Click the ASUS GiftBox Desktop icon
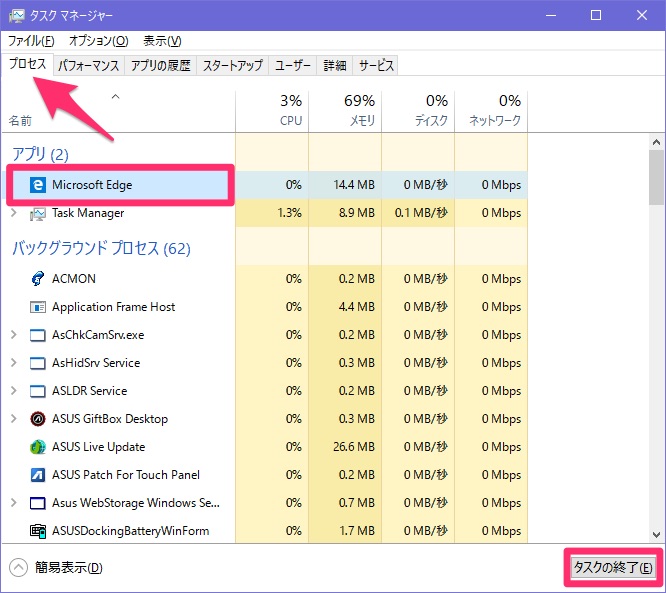Screen dimensions: 666x593 coord(38,419)
